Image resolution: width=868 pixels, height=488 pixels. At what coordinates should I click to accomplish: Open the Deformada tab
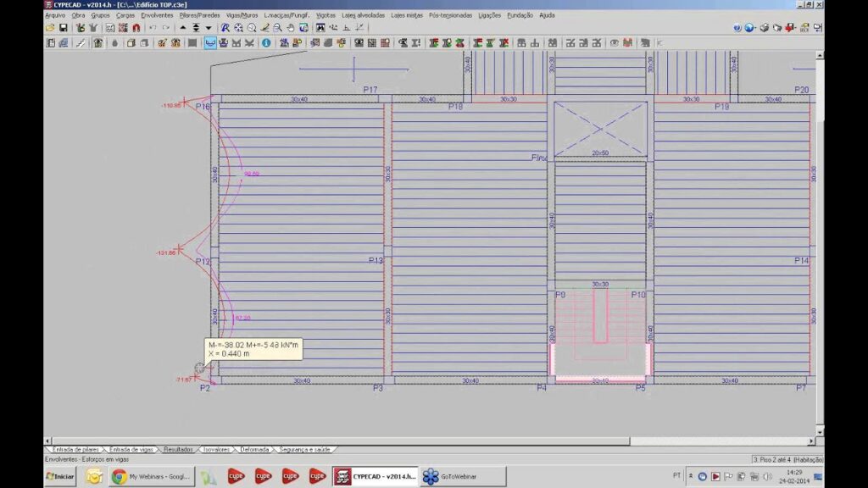(x=254, y=450)
